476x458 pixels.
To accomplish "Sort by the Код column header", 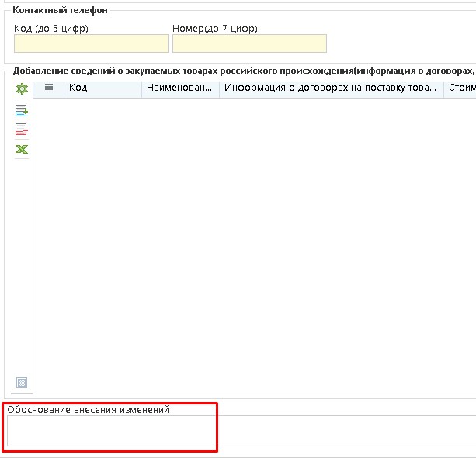I will 102,88.
